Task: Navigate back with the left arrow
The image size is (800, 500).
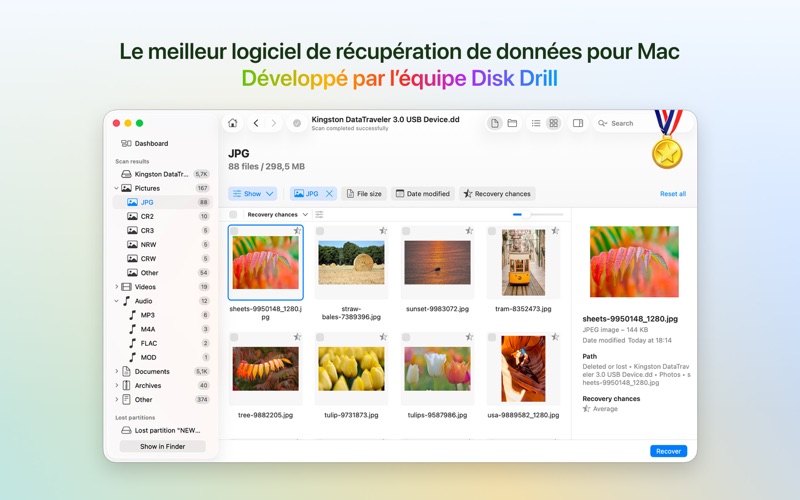Action: pos(256,123)
